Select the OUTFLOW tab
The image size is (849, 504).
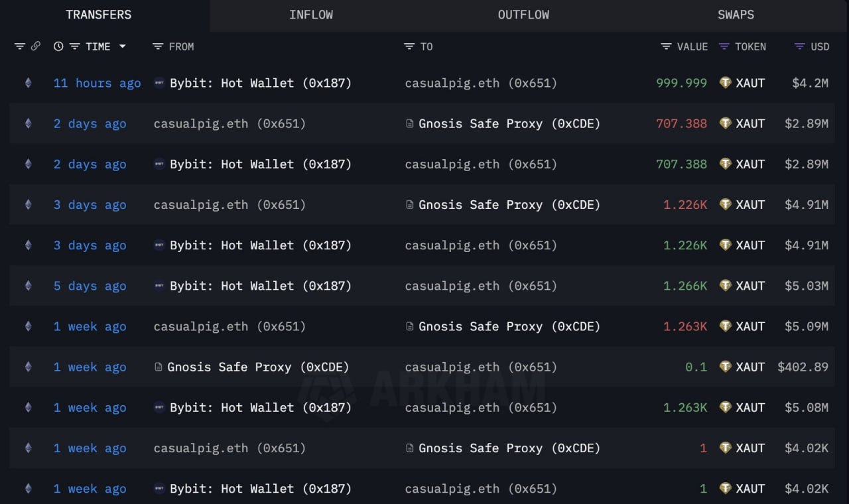pyautogui.click(x=523, y=15)
